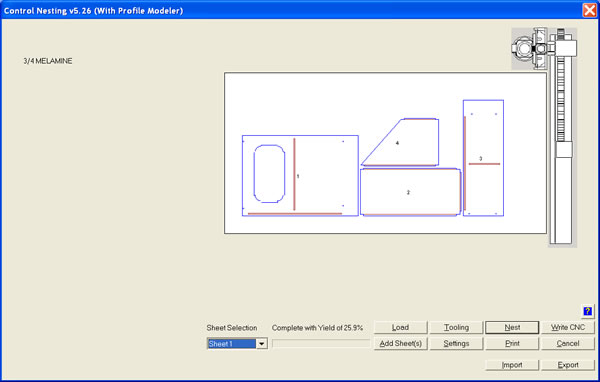Click the Print button
This screenshot has height=382, width=600.
coord(512,343)
